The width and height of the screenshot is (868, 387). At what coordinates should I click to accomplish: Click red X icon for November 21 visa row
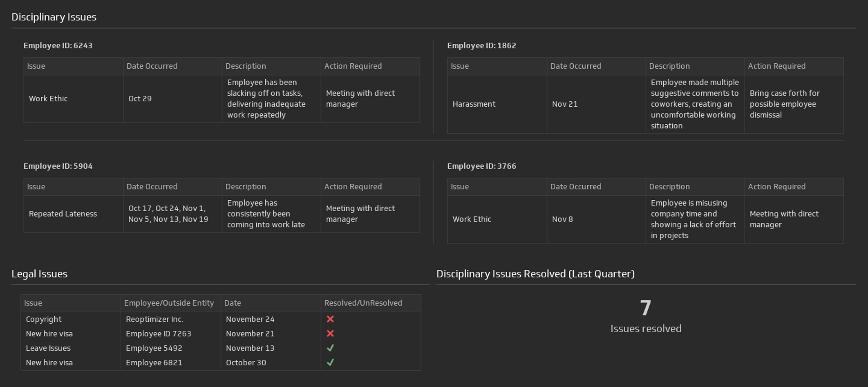[x=330, y=334]
